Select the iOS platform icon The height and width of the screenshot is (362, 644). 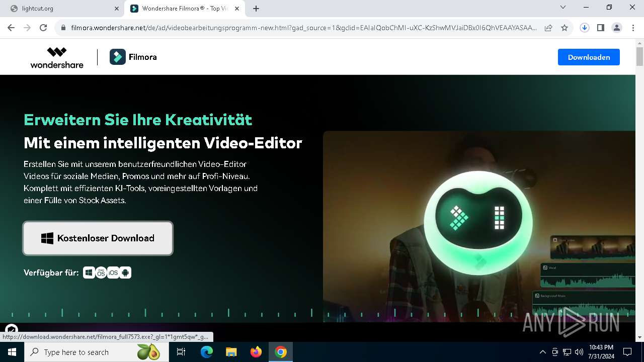[x=113, y=273]
